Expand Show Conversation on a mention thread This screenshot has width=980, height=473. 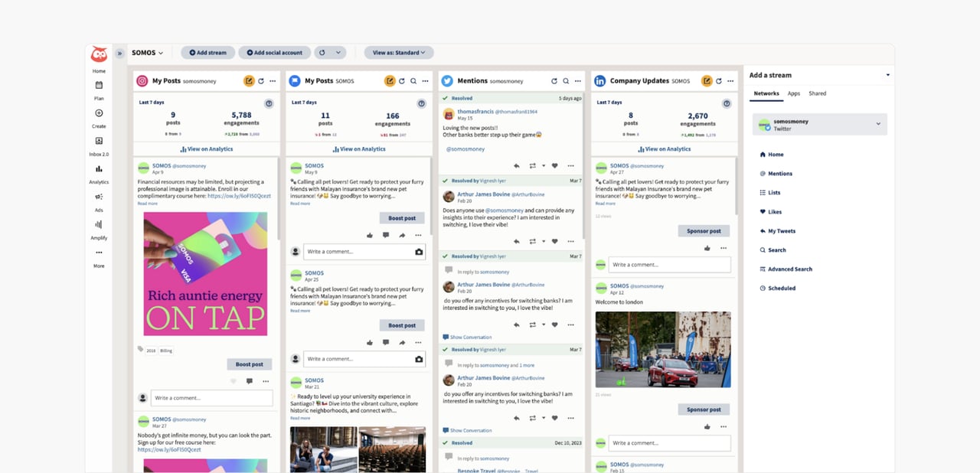tap(467, 337)
